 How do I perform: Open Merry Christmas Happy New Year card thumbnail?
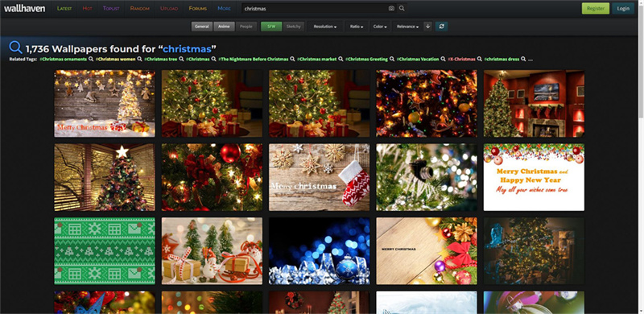(534, 177)
